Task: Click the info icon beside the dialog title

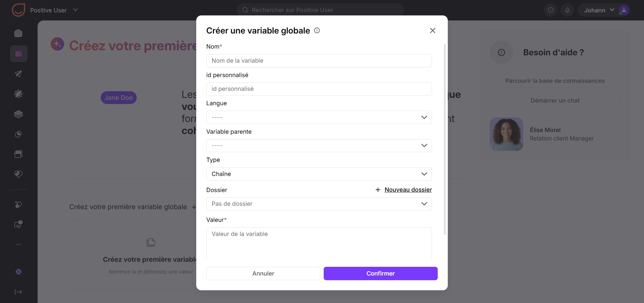Action: point(317,31)
